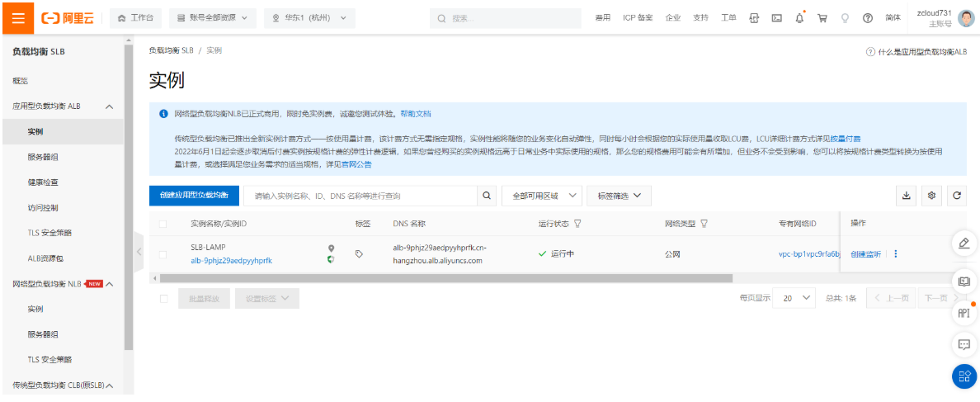This screenshot has height=402, width=980.
Task: Open instance alb-9phjz29aedpyyhprfk link
Action: (x=231, y=261)
